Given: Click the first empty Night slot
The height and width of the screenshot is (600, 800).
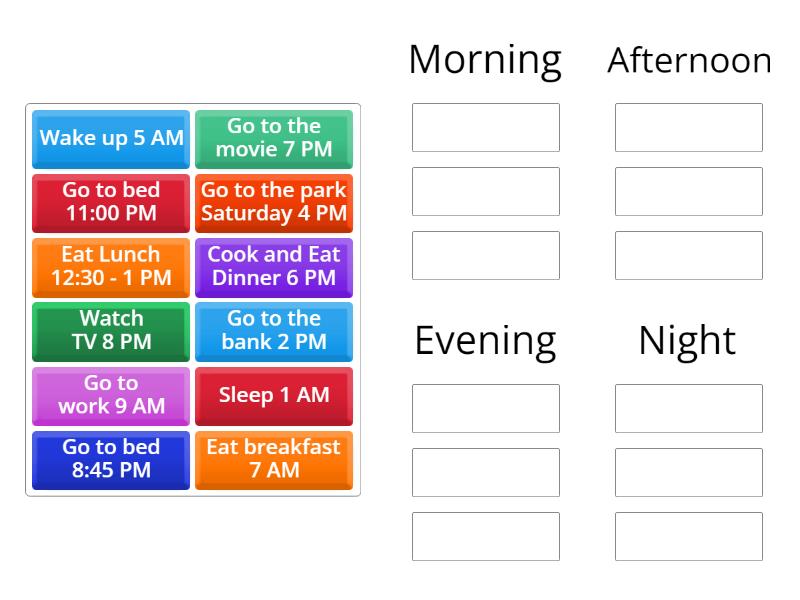Looking at the screenshot, I should pyautogui.click(x=689, y=408).
